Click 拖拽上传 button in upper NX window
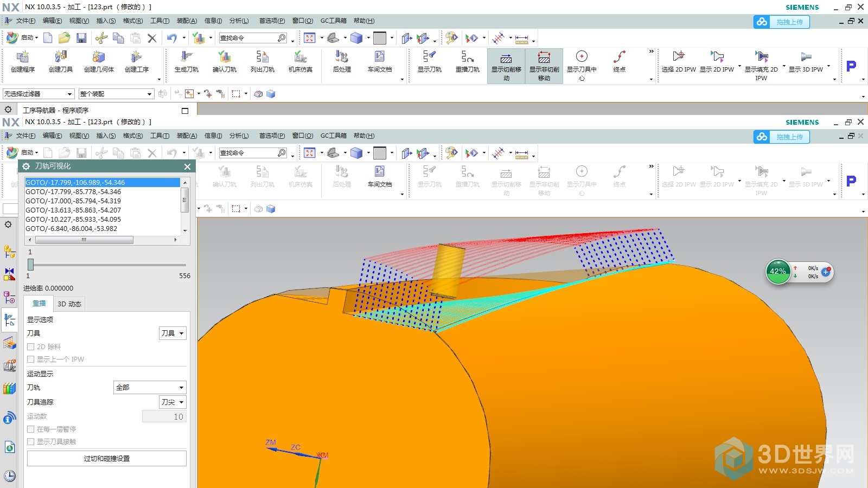The width and height of the screenshot is (868, 488). pos(782,22)
